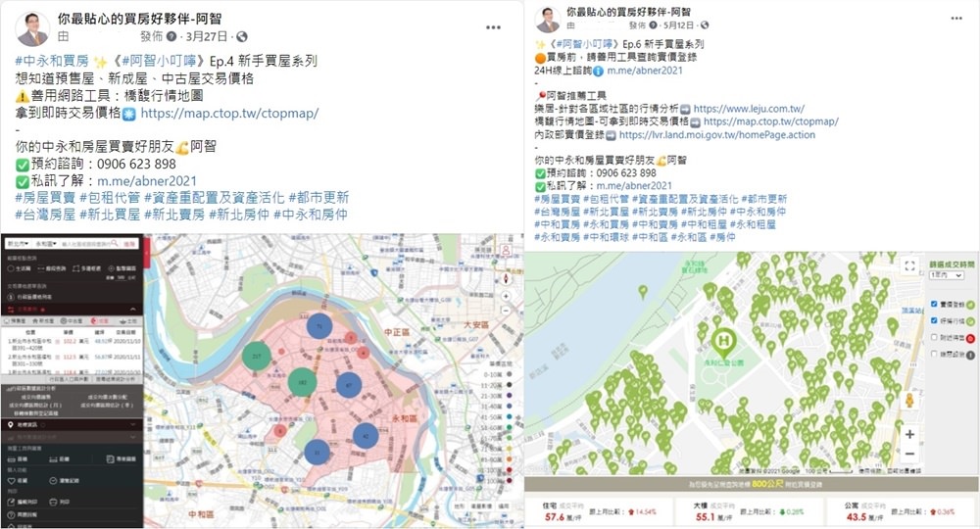Click the street-view person icon on the district map

506,251
